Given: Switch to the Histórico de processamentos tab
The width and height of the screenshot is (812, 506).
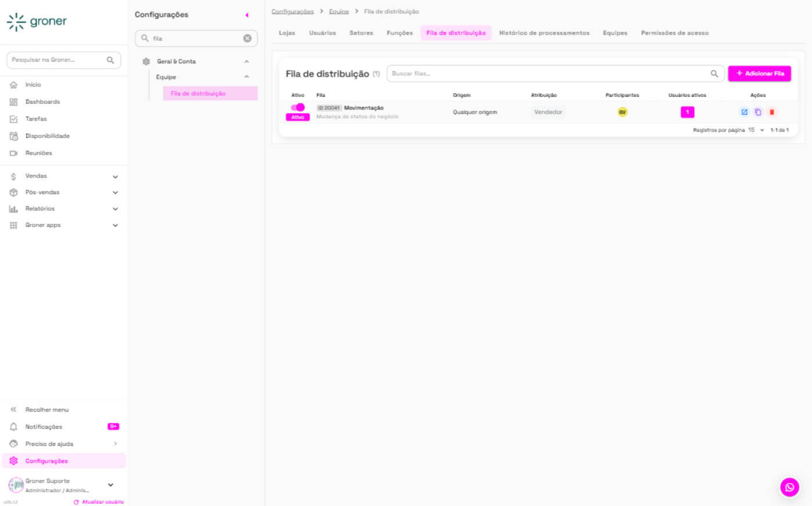Looking at the screenshot, I should point(544,33).
